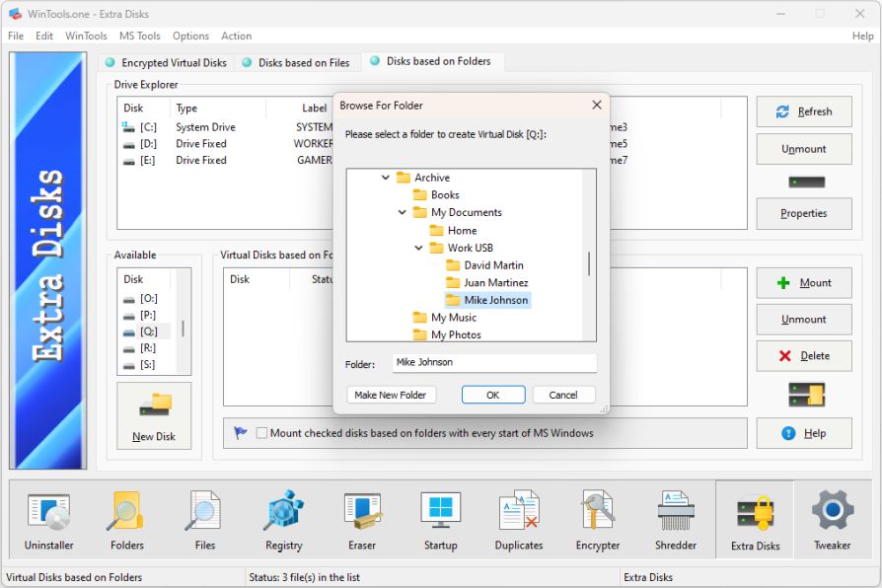
Task: Open the Tweaker tool
Action: [x=833, y=520]
